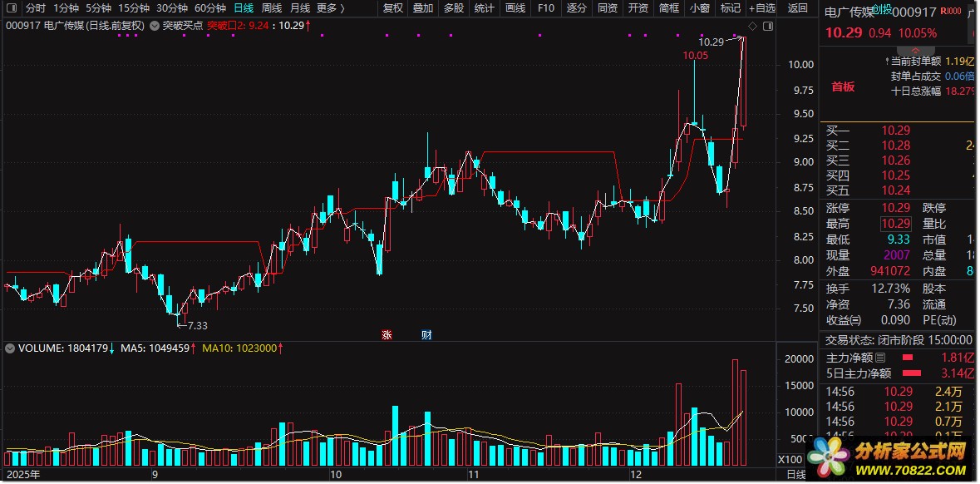980x484 pixels.
Task: Click the 10.05 high label on chart
Action: (696, 56)
